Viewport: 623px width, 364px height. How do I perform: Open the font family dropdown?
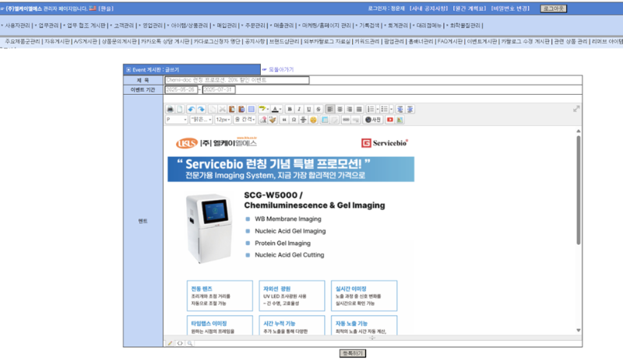201,120
